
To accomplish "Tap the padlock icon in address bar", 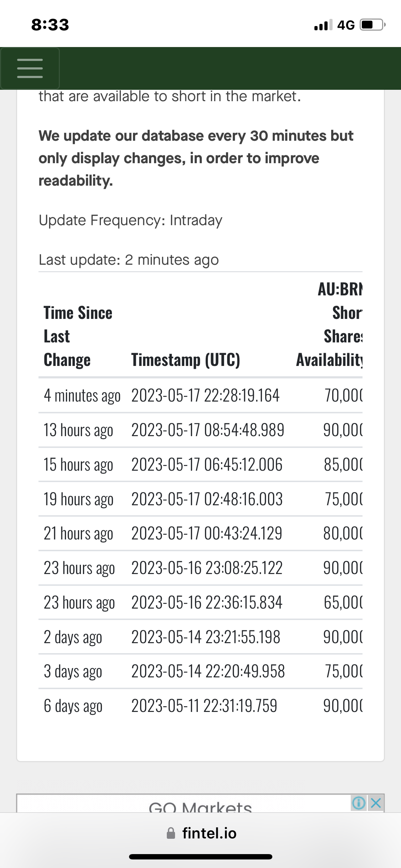I will tap(171, 833).
